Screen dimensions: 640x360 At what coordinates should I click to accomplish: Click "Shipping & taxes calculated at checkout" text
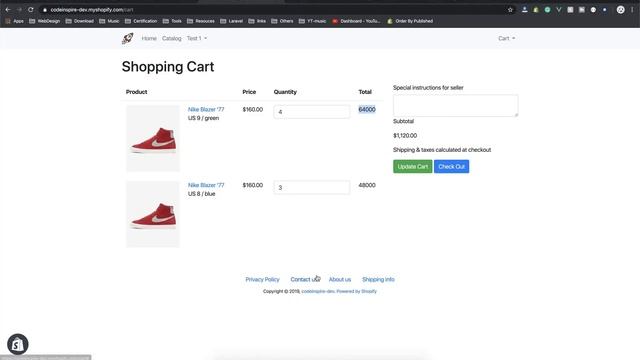[442, 150]
